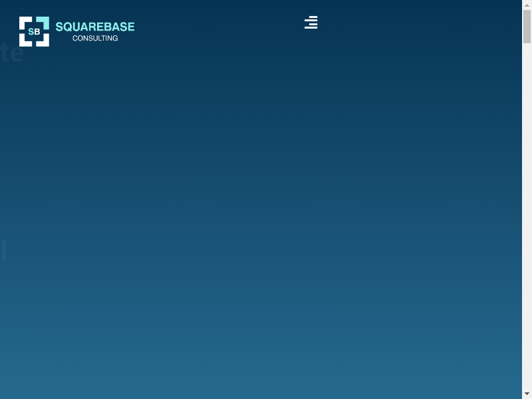
Task: Click the 'SB' letters inside the logo
Action: 34,31
